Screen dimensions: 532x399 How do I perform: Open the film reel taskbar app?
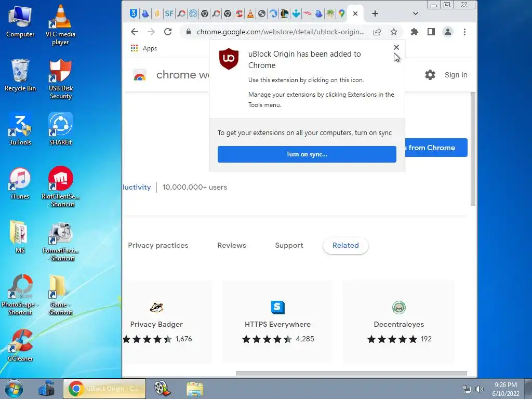coord(162,389)
